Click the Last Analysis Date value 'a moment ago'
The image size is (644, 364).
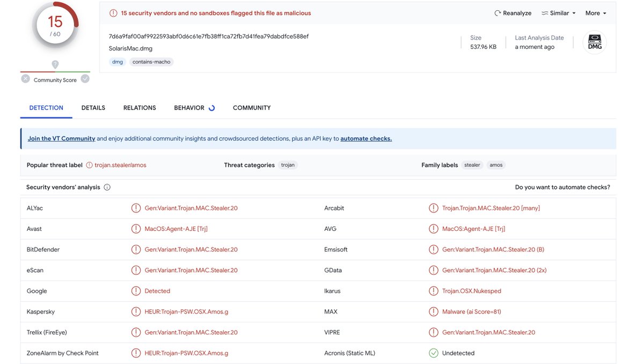[535, 47]
